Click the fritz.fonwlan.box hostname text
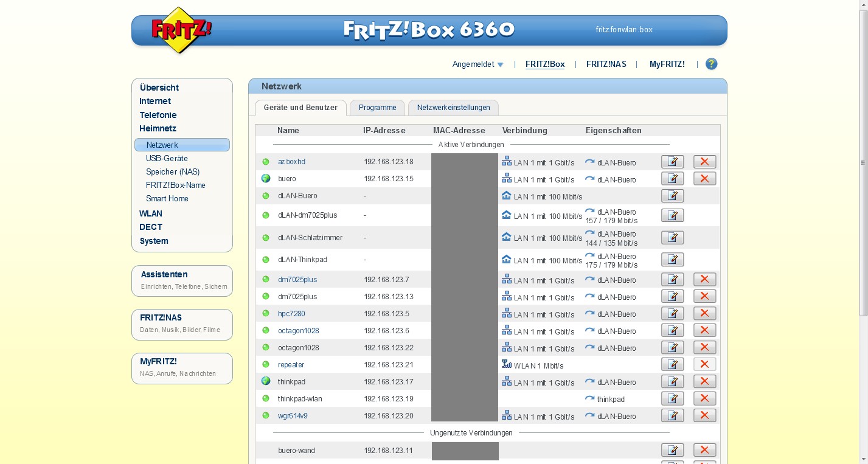The image size is (868, 464). click(624, 29)
